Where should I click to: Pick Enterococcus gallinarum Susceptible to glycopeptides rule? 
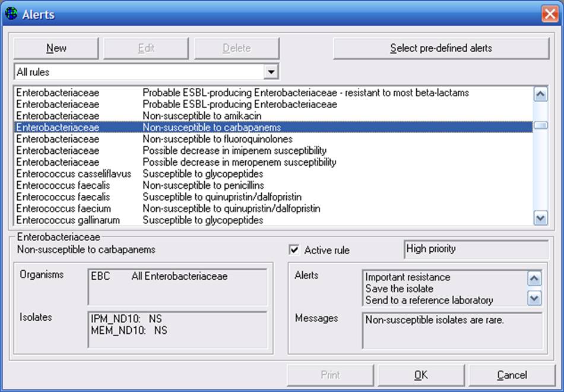[x=202, y=220]
